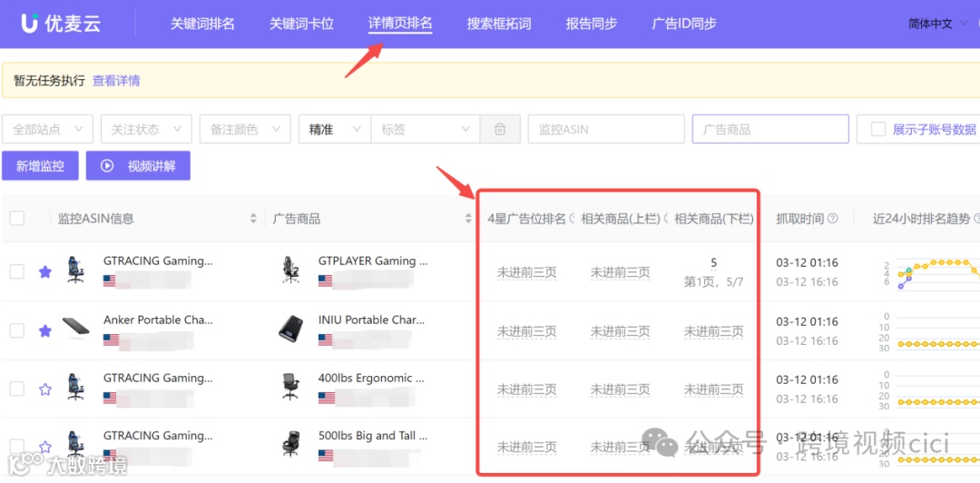This screenshot has width=980, height=483.
Task: Click the help icon next to 抓取时间
Action: pyautogui.click(x=832, y=219)
